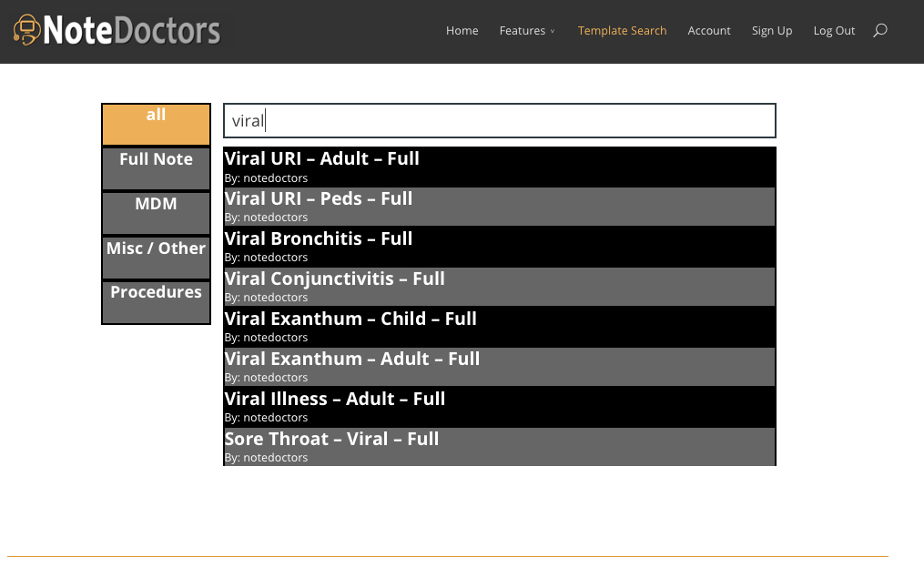Viewport: 924px width, 588px height.
Task: Go to the Home page
Action: pos(462,31)
